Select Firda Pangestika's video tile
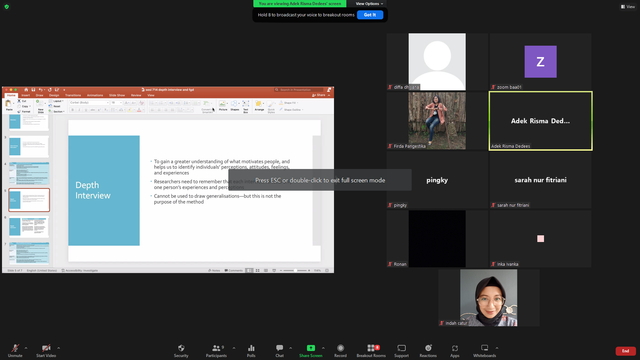This screenshot has width=640, height=360. pyautogui.click(x=437, y=120)
